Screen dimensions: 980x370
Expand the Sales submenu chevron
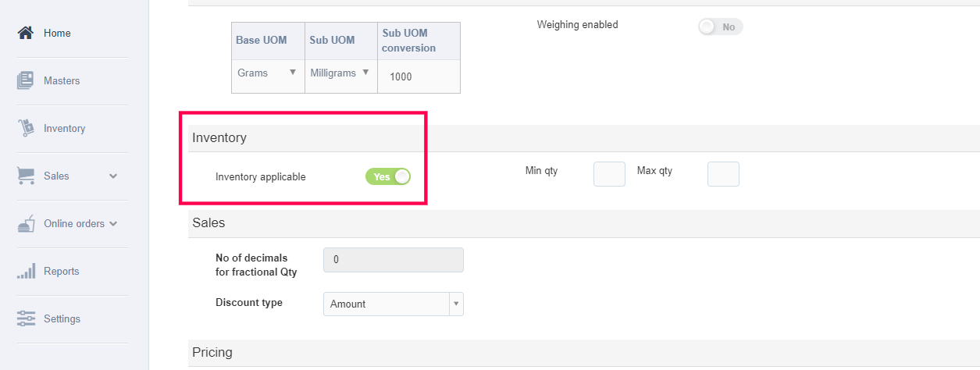[x=113, y=176]
